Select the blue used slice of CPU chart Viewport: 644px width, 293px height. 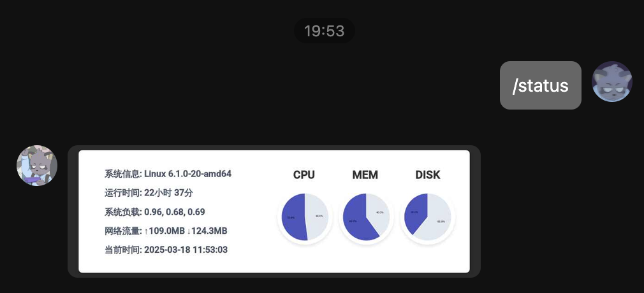(x=293, y=217)
